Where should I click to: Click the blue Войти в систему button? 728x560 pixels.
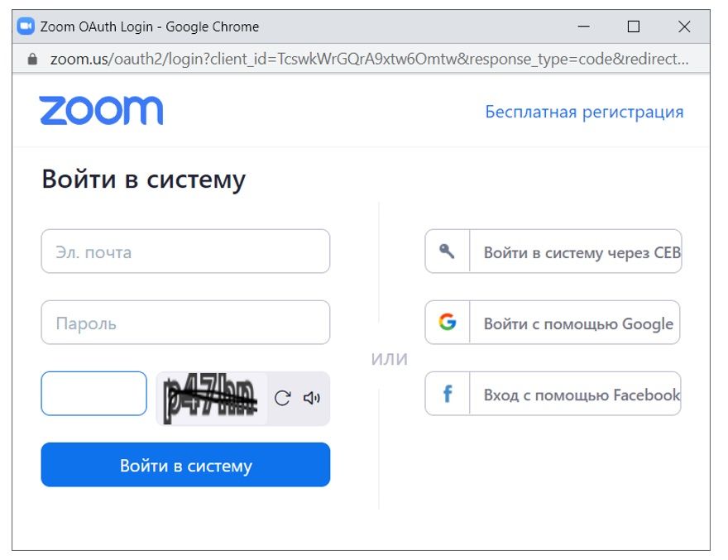tap(185, 464)
